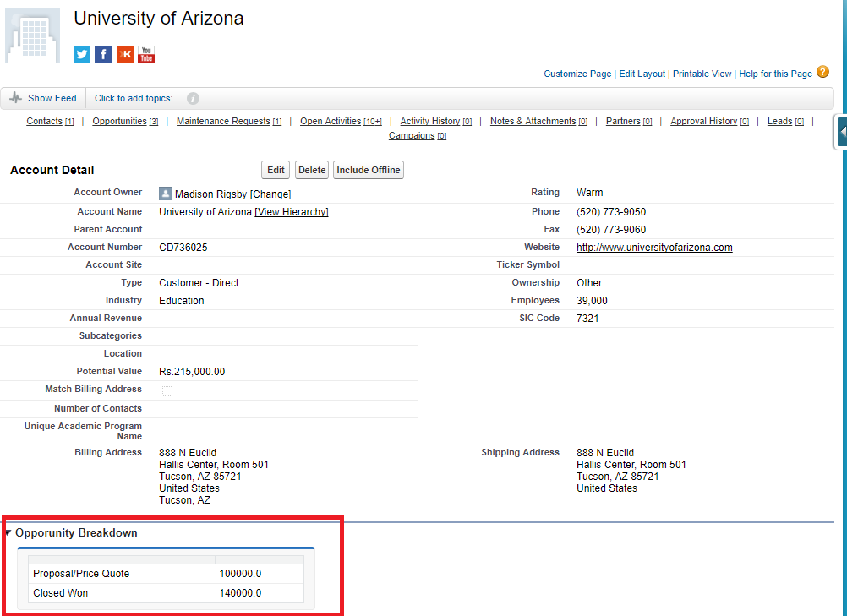Click the SIC Code value 7321
The width and height of the screenshot is (847, 616).
pos(587,319)
